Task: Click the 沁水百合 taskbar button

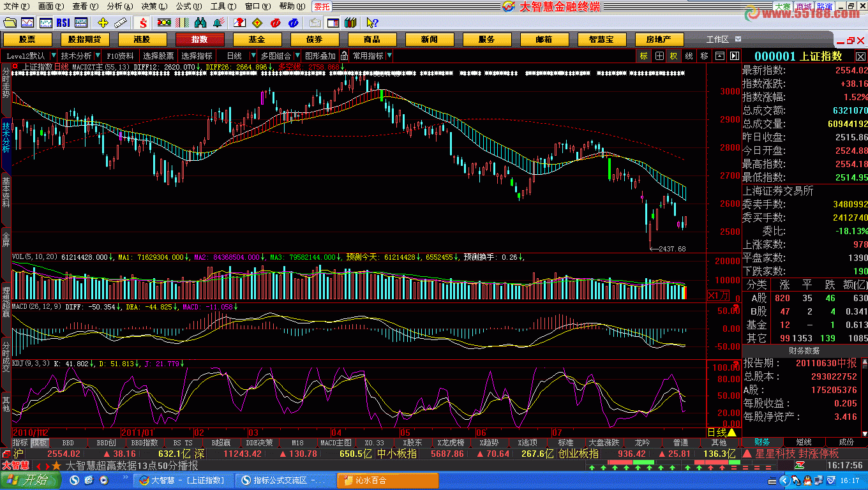Action: 387,480
